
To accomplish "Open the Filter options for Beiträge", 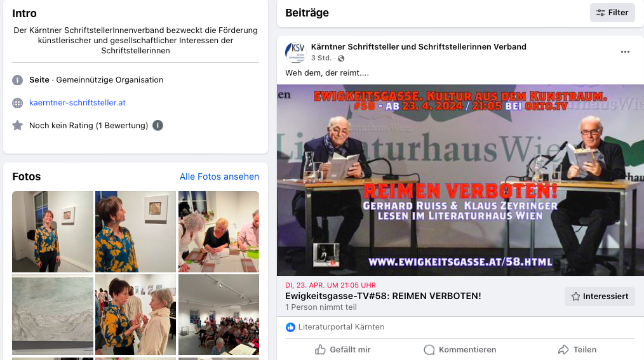I will pyautogui.click(x=612, y=13).
